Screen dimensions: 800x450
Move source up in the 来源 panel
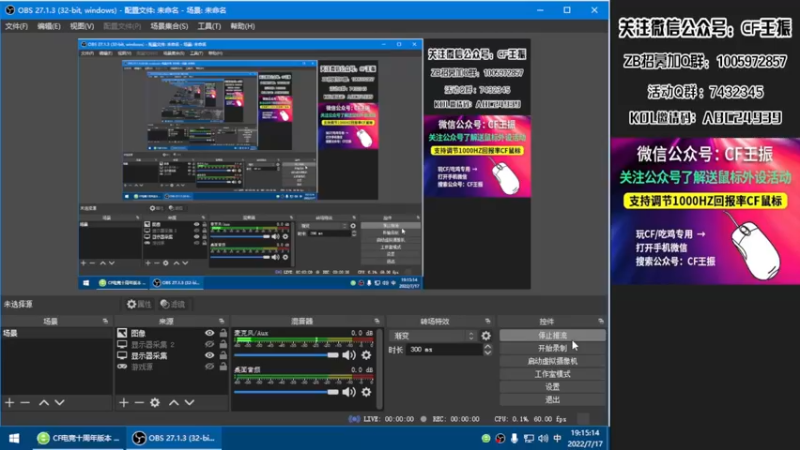(174, 403)
